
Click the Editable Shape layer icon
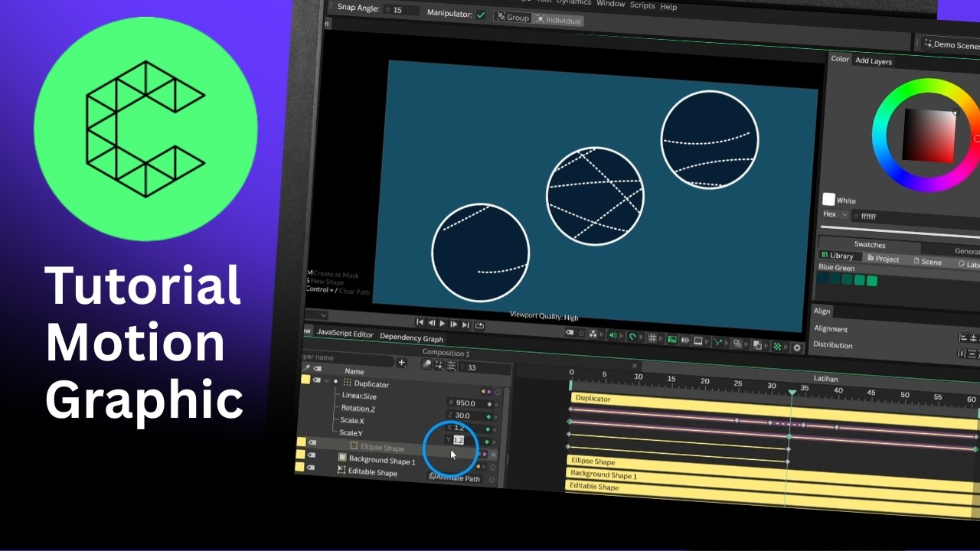341,470
